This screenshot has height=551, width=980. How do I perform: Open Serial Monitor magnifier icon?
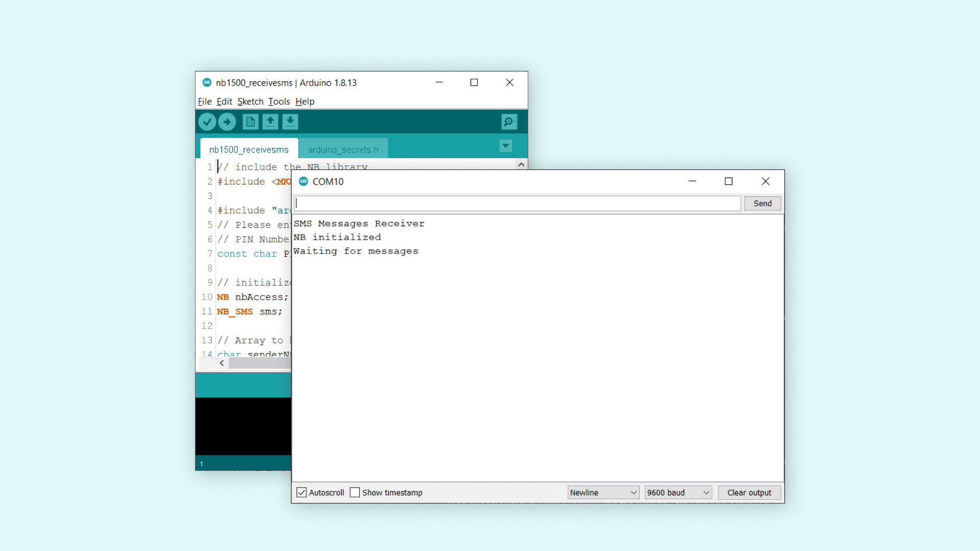(509, 122)
